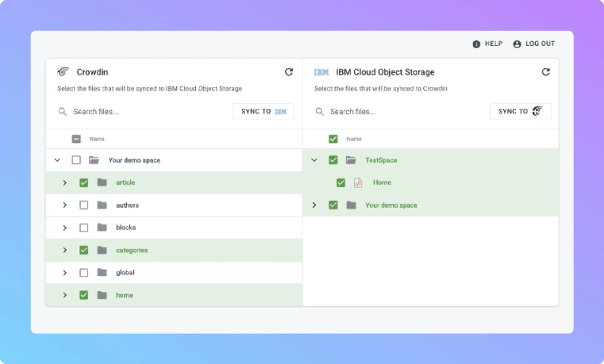Select the home folder name
This screenshot has height=364, width=604.
125,295
